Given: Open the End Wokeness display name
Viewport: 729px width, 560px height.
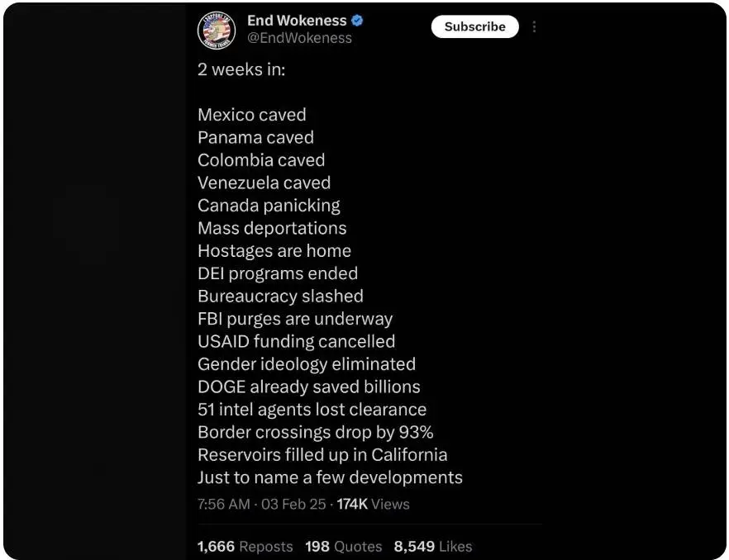Looking at the screenshot, I should (x=297, y=20).
